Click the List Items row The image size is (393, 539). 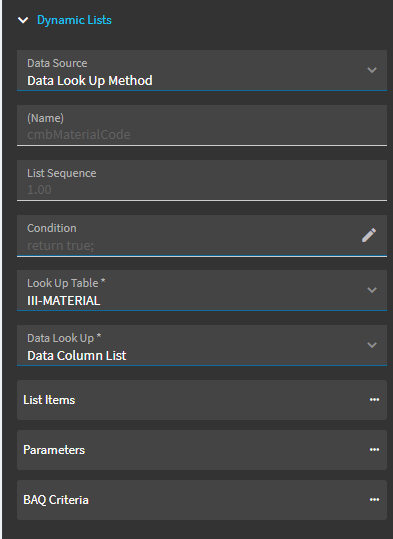click(x=202, y=400)
